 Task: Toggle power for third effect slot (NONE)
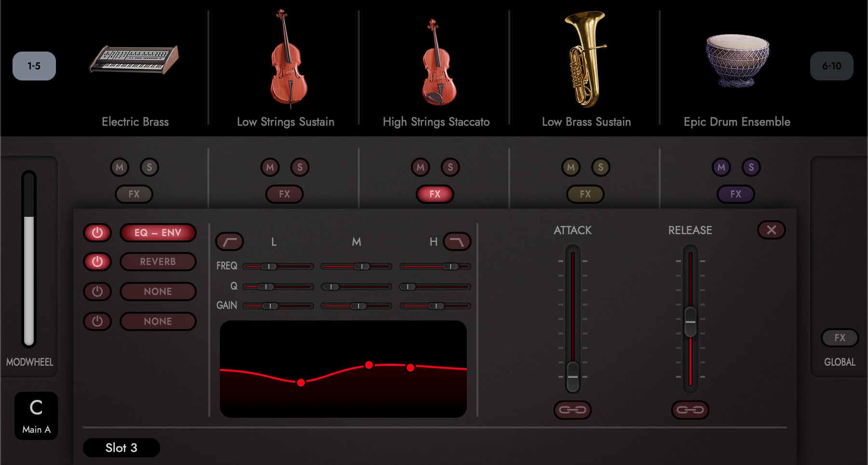(97, 292)
